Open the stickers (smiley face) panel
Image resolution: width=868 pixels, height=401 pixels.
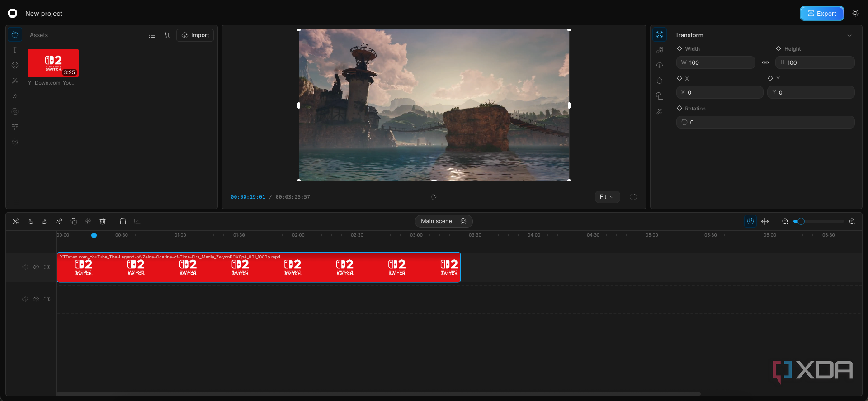point(15,65)
